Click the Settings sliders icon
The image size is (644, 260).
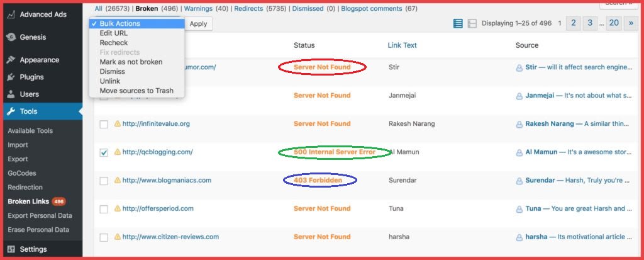click(11, 249)
